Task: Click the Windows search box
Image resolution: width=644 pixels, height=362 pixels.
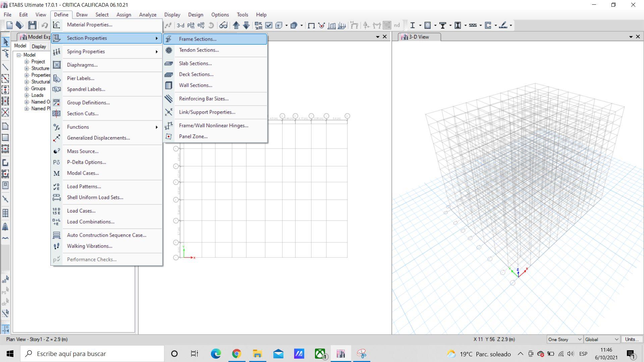Action: (x=92, y=354)
